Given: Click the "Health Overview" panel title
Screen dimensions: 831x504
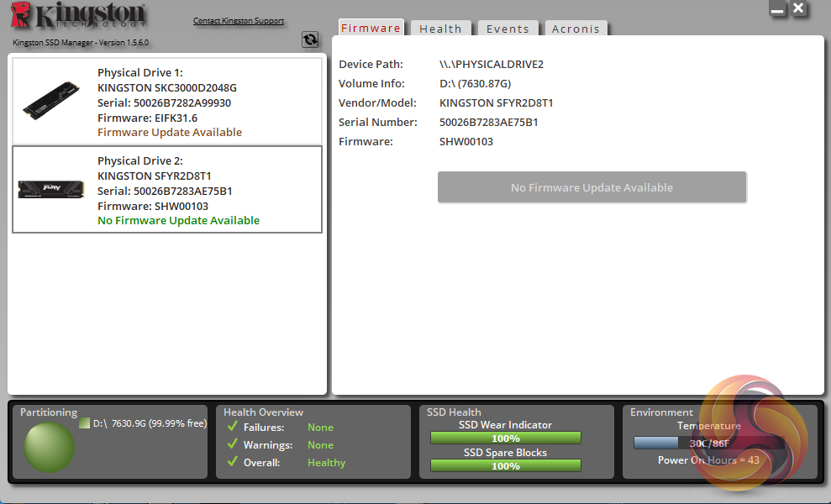Looking at the screenshot, I should click(x=263, y=412).
